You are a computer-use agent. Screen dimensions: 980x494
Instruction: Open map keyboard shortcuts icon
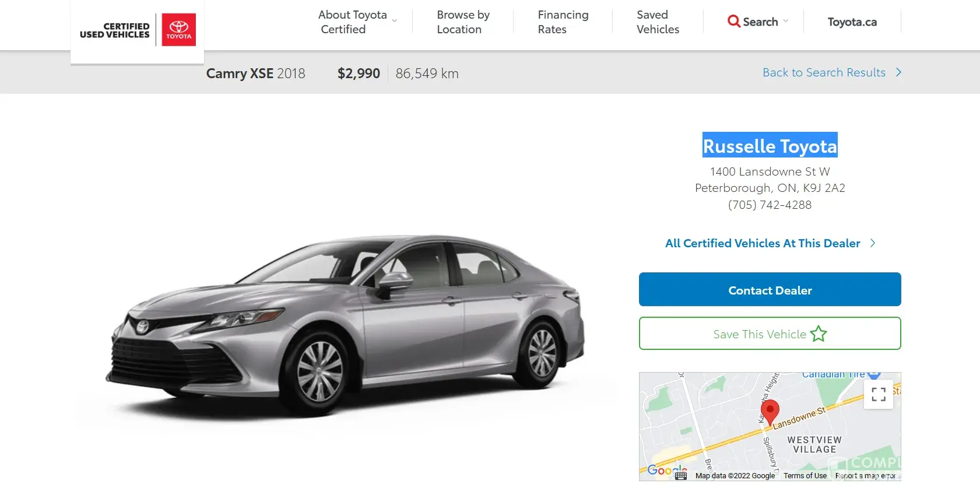(x=681, y=476)
